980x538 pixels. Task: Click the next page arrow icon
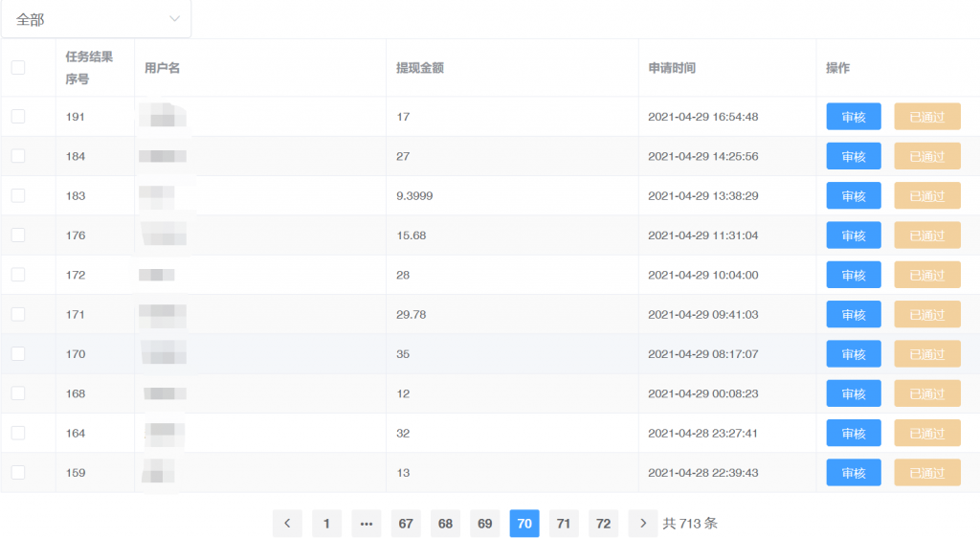pos(643,524)
